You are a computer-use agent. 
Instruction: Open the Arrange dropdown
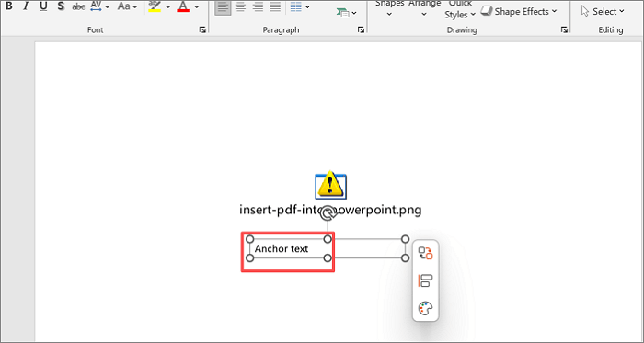424,9
